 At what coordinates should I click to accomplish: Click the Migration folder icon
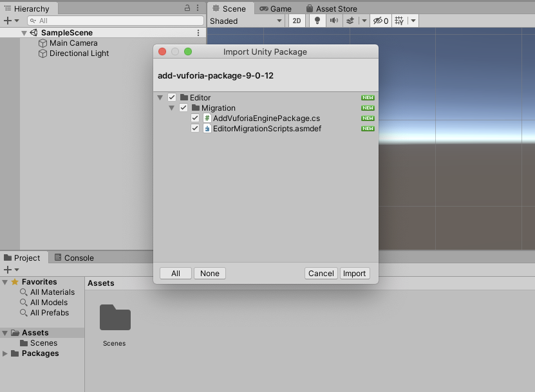(196, 107)
